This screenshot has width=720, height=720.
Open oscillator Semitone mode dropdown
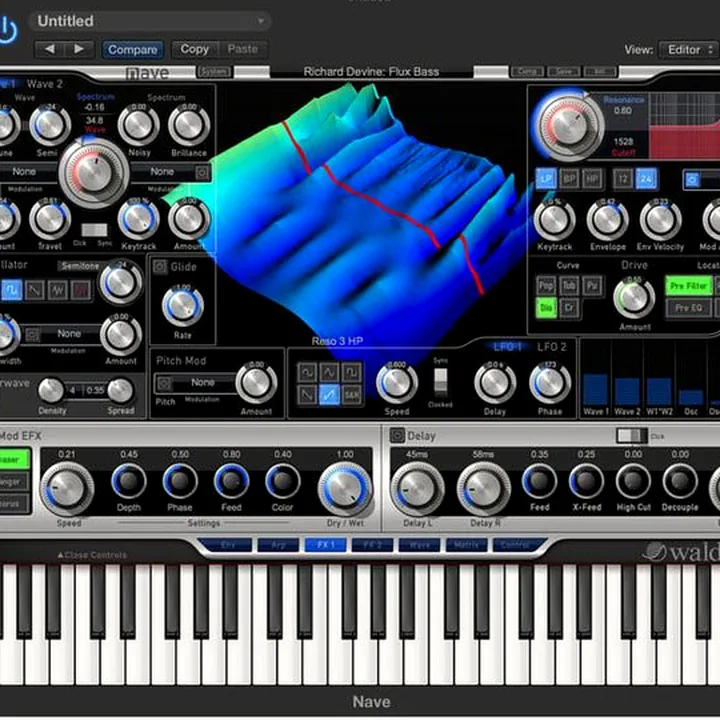pyautogui.click(x=80, y=266)
